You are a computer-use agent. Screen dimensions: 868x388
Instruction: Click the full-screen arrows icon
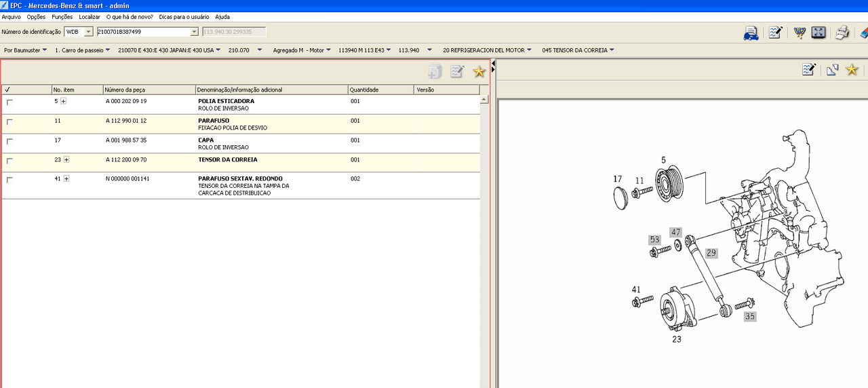pos(818,33)
